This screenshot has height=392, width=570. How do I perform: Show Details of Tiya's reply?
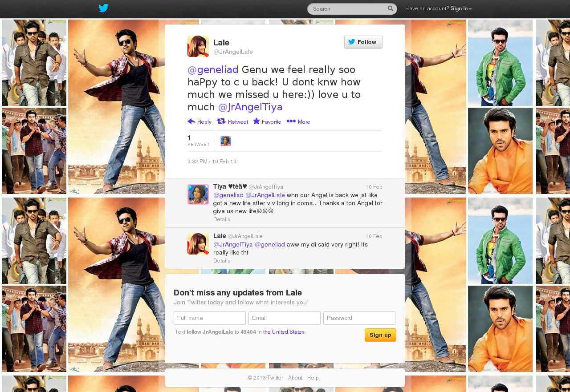tap(222, 219)
